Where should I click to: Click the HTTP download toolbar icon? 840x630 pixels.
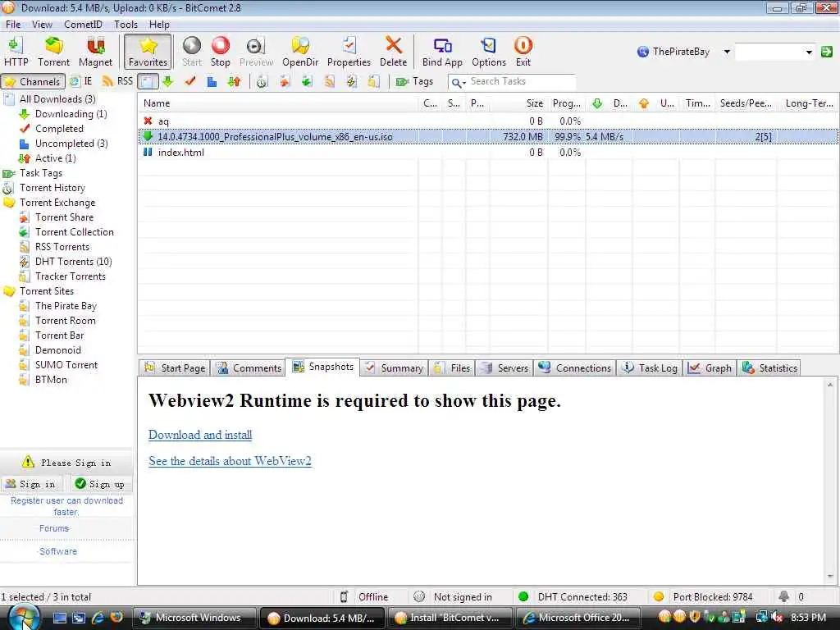16,52
